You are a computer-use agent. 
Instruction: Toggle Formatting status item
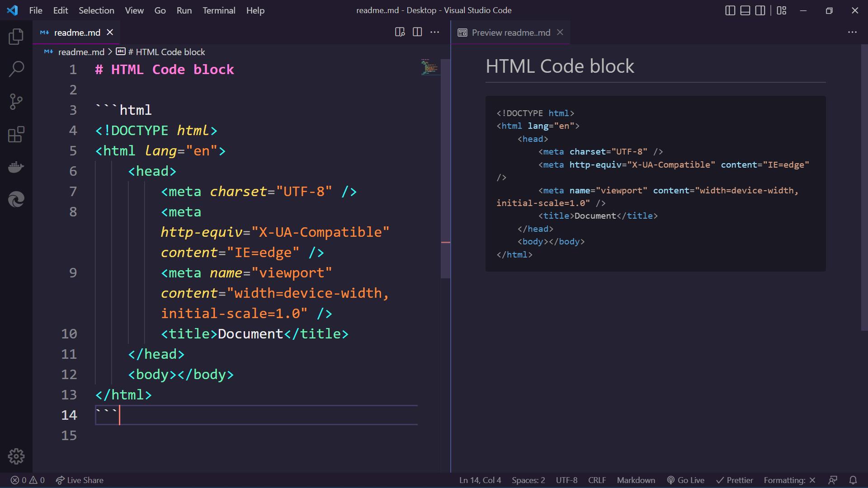click(x=789, y=480)
